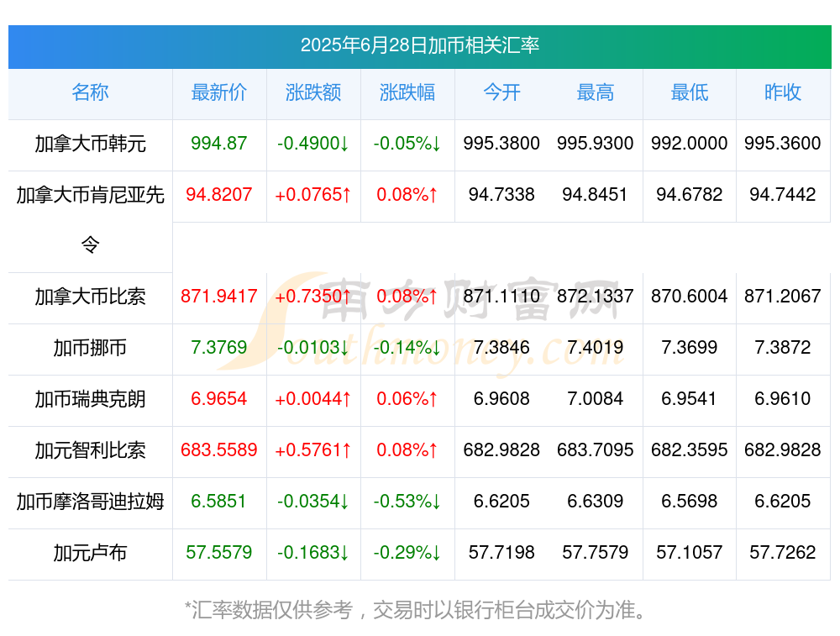The width and height of the screenshot is (840, 636).
Task: Click the 昨收 column header
Action: point(783,92)
